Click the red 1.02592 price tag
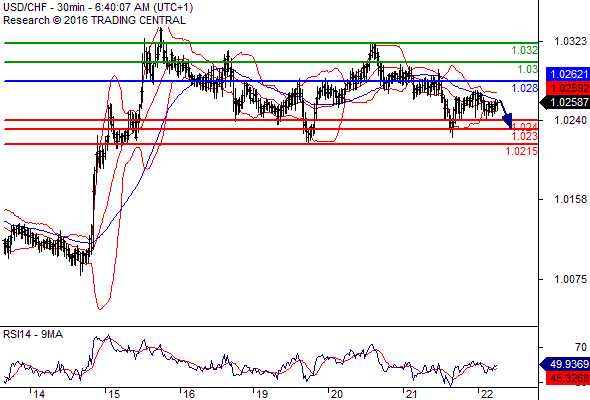This screenshot has width=590, height=400. [x=568, y=88]
